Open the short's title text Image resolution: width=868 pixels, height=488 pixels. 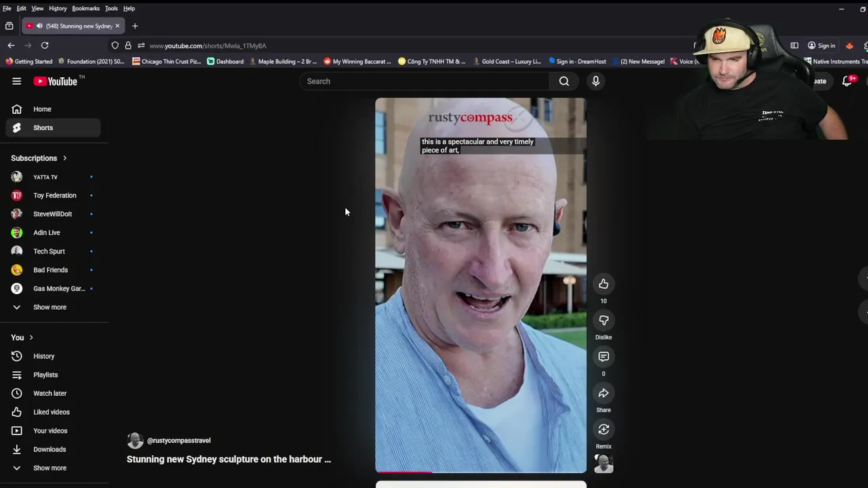pos(229,460)
